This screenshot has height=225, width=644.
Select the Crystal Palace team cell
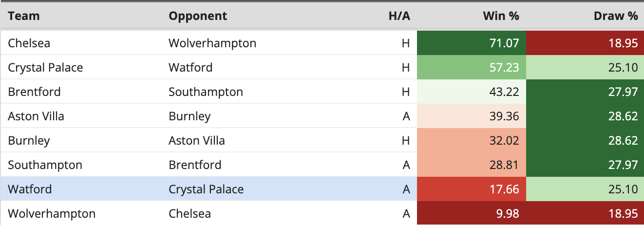(x=45, y=67)
